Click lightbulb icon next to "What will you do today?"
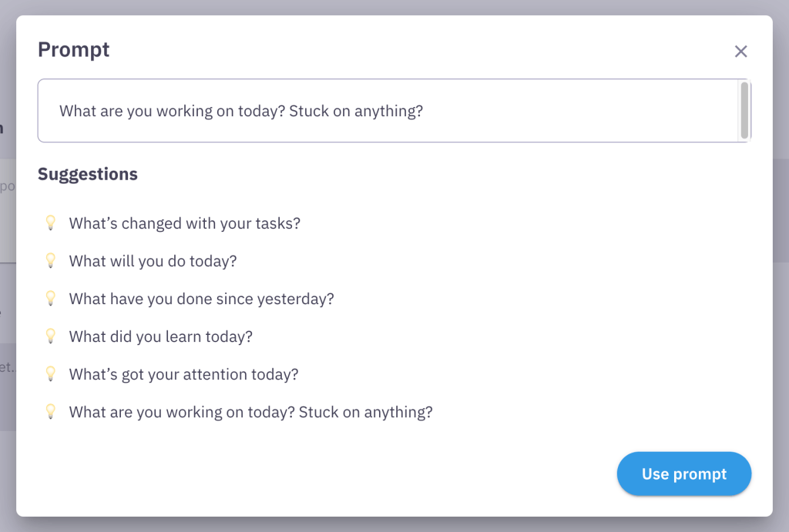The image size is (789, 532). [51, 260]
